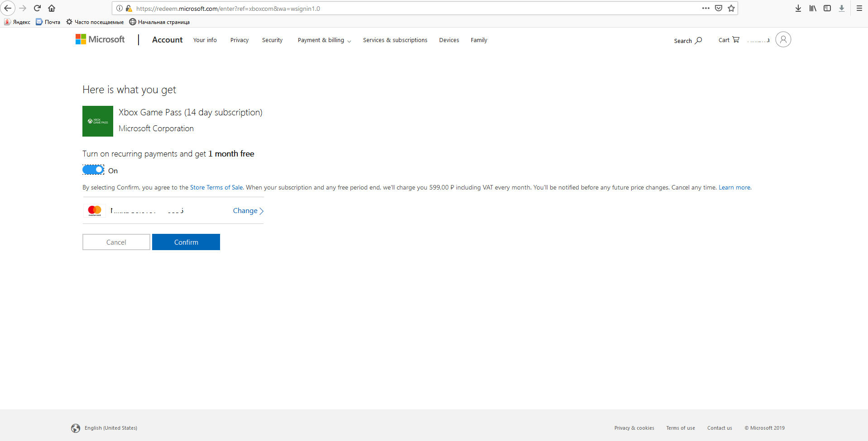Show site information icon in address bar
This screenshot has height=441, width=868.
tap(120, 8)
